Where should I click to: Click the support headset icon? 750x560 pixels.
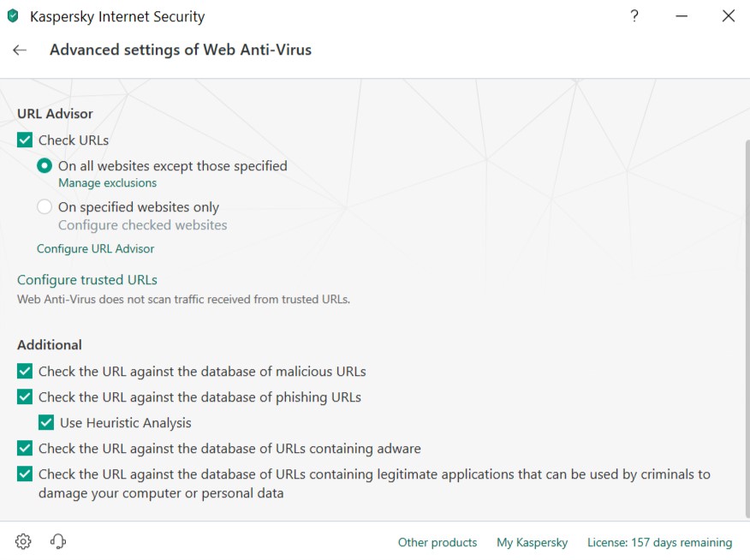click(58, 541)
